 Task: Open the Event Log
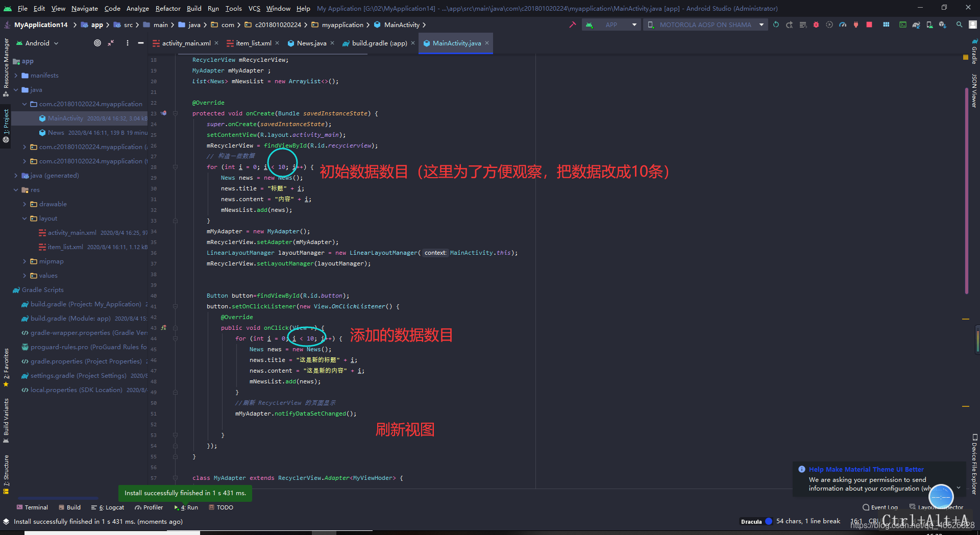880,507
